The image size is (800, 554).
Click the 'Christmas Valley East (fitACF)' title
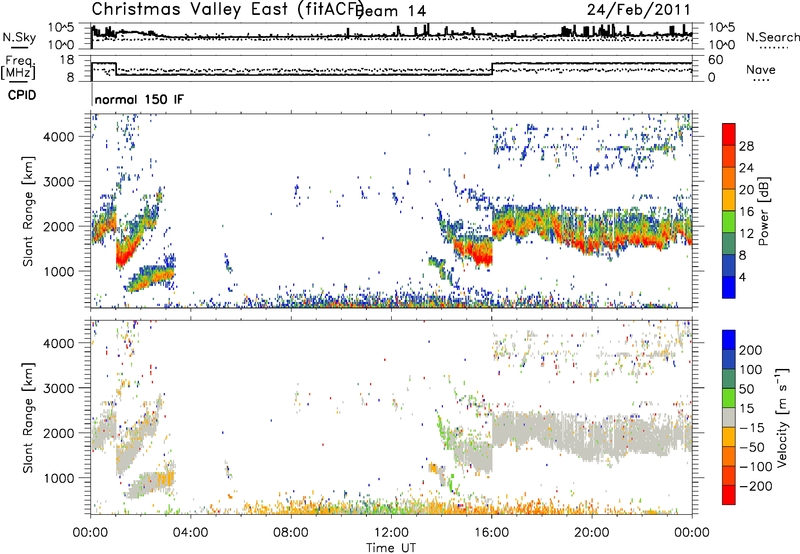[x=228, y=10]
